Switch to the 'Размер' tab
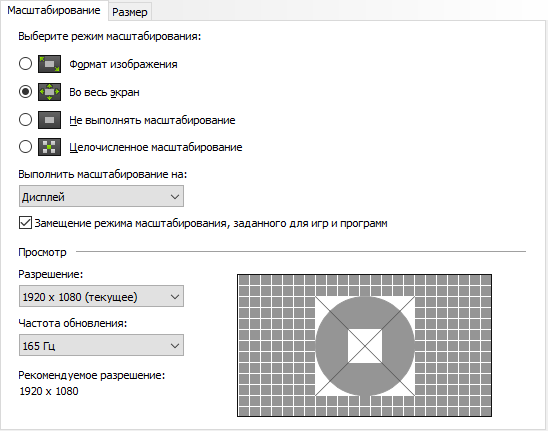 coord(130,12)
